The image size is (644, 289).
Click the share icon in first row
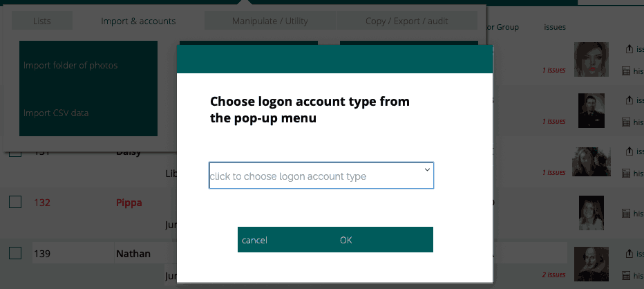click(x=629, y=49)
